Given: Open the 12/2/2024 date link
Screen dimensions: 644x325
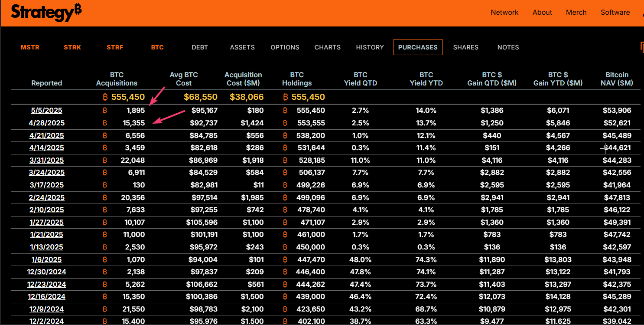Looking at the screenshot, I should pos(46,321).
